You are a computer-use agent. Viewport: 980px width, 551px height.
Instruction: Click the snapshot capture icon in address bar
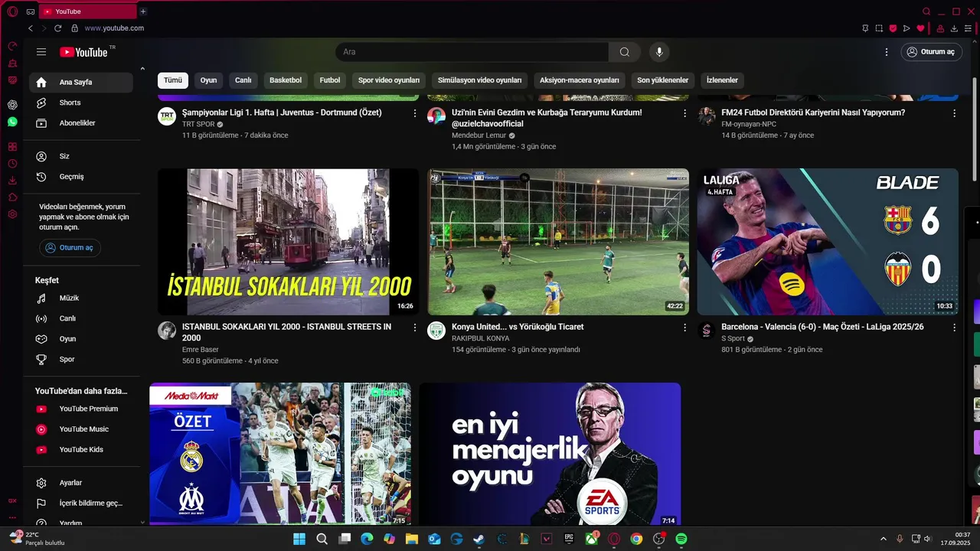point(879,28)
